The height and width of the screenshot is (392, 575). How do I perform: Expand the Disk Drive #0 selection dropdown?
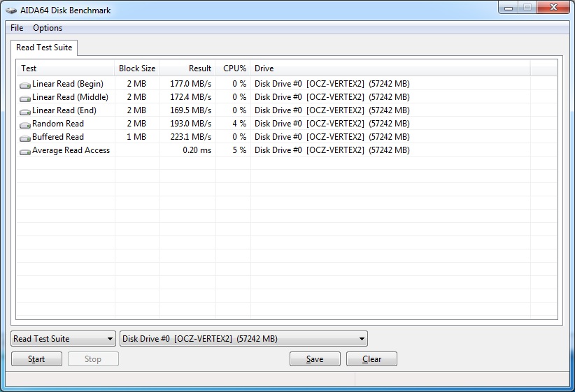[x=243, y=339]
